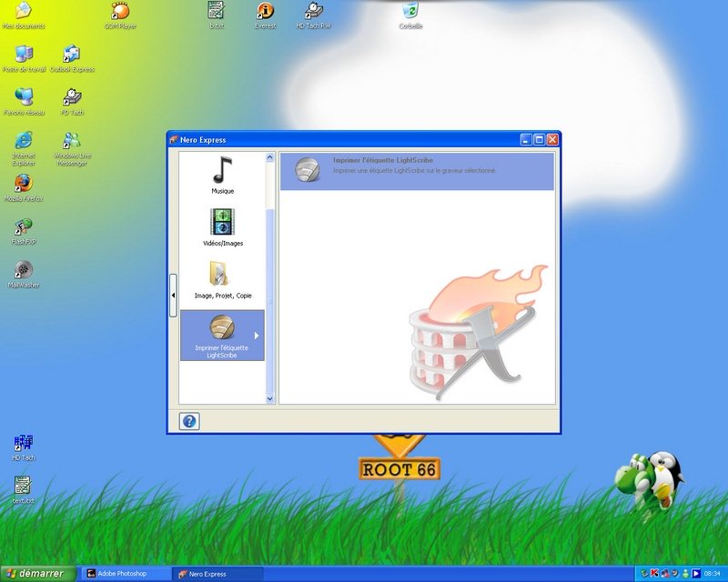Open the FlashFXP desktop shortcut
The width and height of the screenshot is (728, 582).
coord(24,227)
